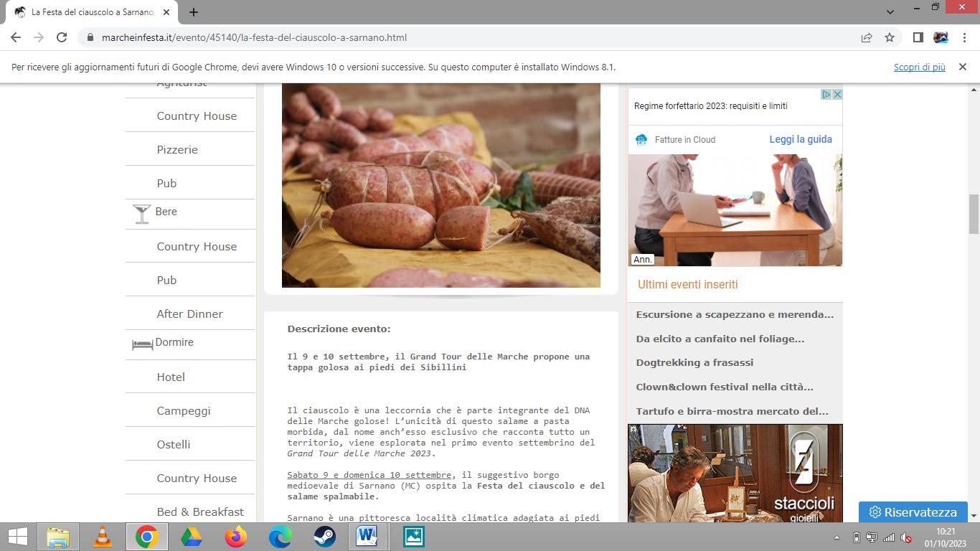980x551 pixels.
Task: Launch VLC media player from the taskbar
Action: [103, 537]
